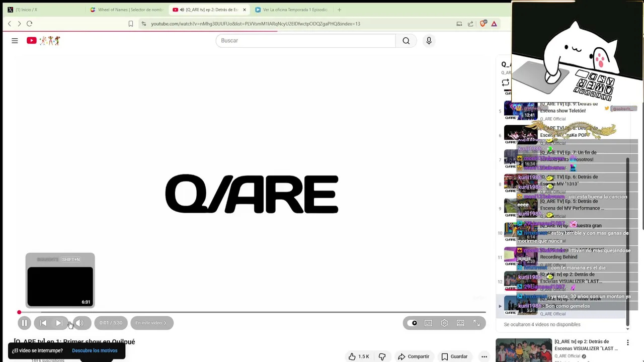
Task: Mute the video volume speaker icon
Action: point(79,323)
